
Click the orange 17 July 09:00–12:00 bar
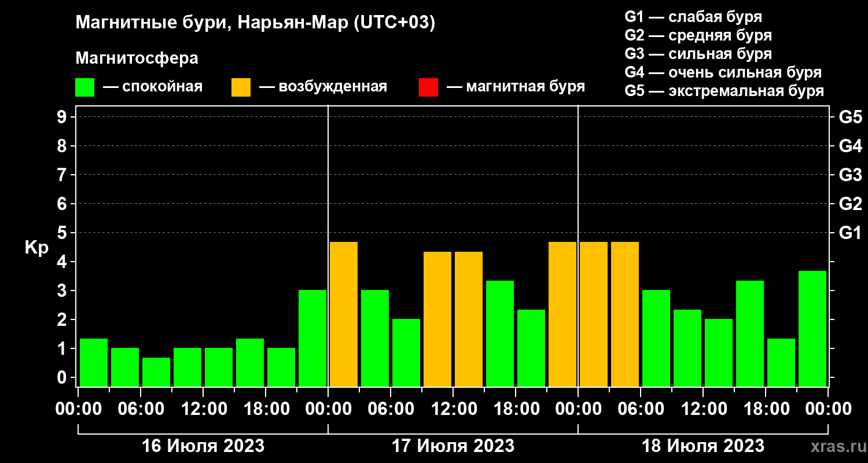(x=437, y=319)
